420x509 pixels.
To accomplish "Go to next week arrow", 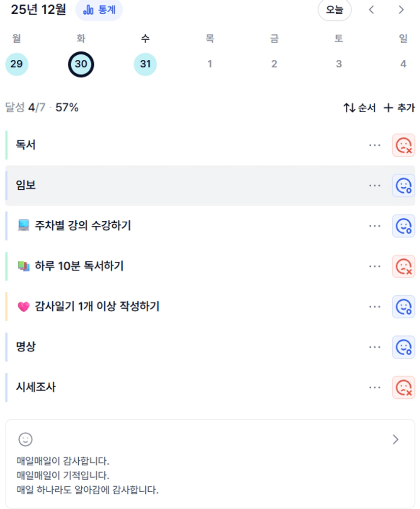I will point(401,10).
